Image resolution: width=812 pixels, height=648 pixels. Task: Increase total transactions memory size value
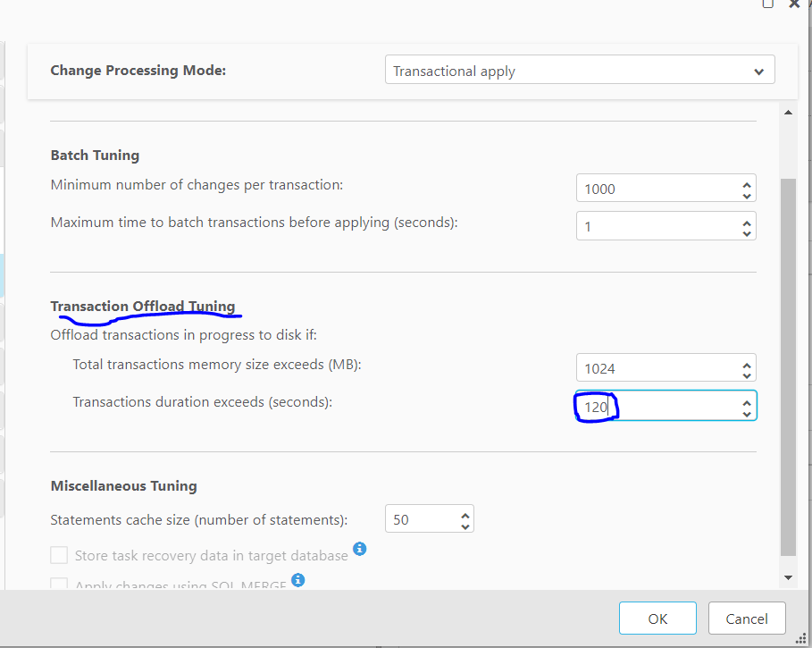tap(747, 363)
